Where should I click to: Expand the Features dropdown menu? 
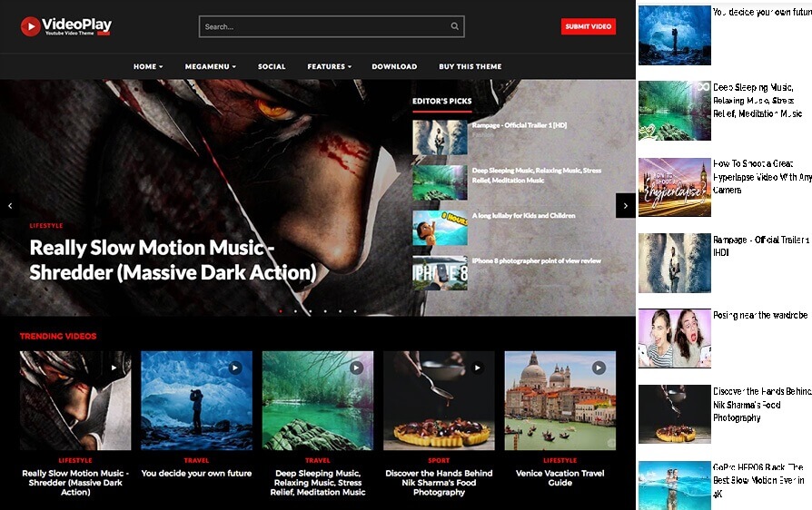330,66
